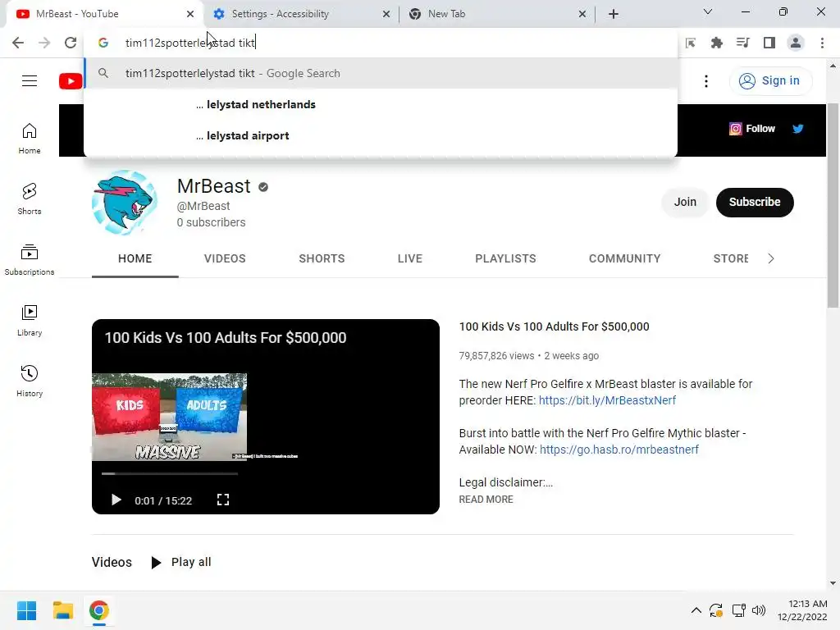Open the Twitter bird banner link
This screenshot has width=840, height=630.
[x=797, y=129]
